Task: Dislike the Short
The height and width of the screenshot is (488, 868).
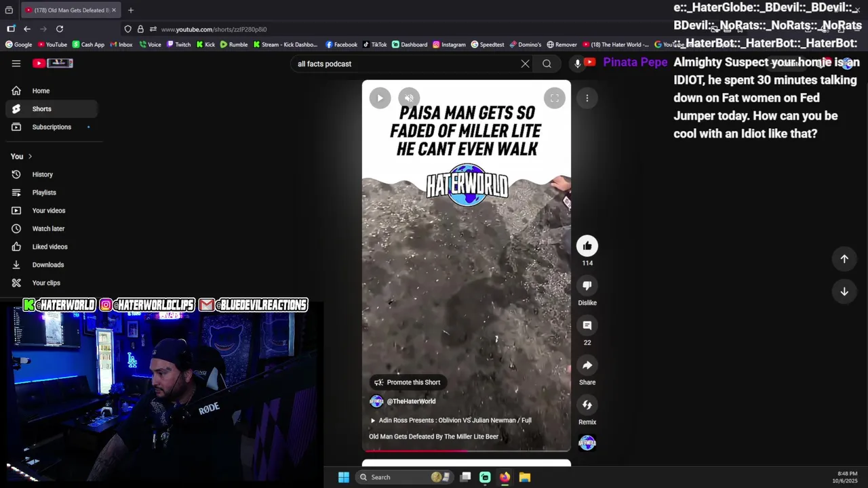Action: tap(587, 285)
